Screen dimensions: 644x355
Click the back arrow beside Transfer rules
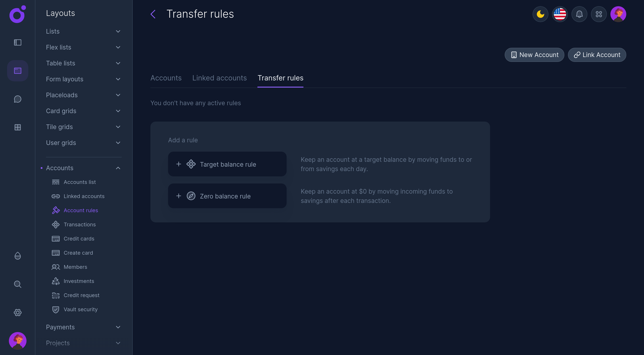153,14
